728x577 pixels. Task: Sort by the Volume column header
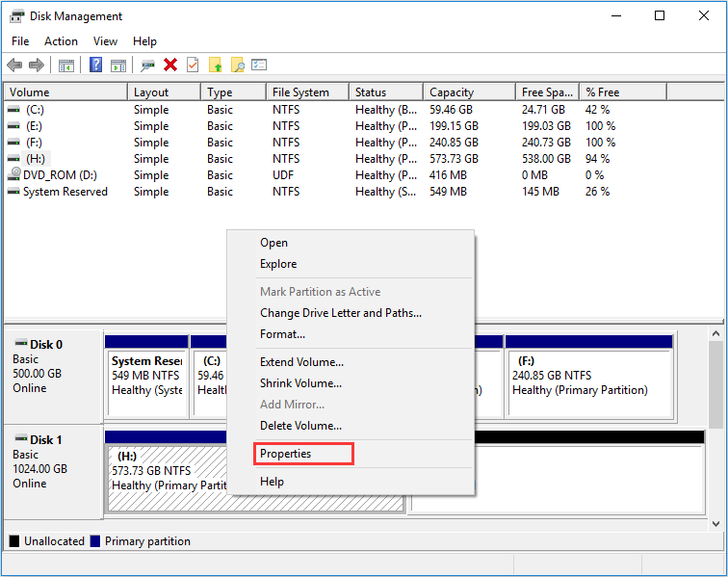pos(65,92)
